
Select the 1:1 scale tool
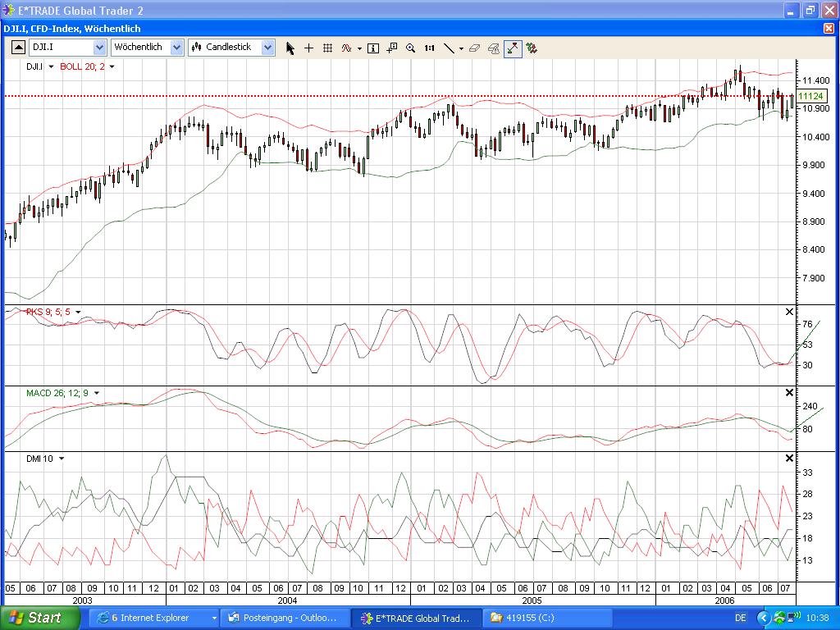coord(428,48)
